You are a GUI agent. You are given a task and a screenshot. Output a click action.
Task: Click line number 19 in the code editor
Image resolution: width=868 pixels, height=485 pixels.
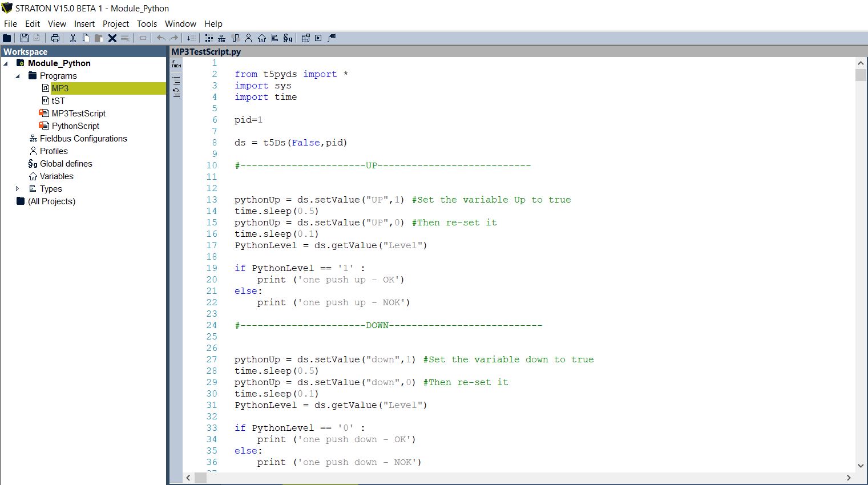(212, 268)
